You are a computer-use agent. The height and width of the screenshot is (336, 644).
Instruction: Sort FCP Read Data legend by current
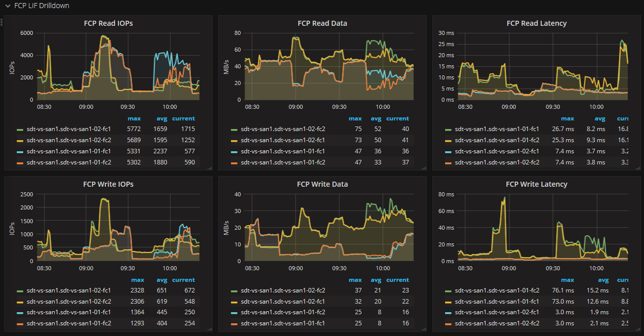pos(397,119)
